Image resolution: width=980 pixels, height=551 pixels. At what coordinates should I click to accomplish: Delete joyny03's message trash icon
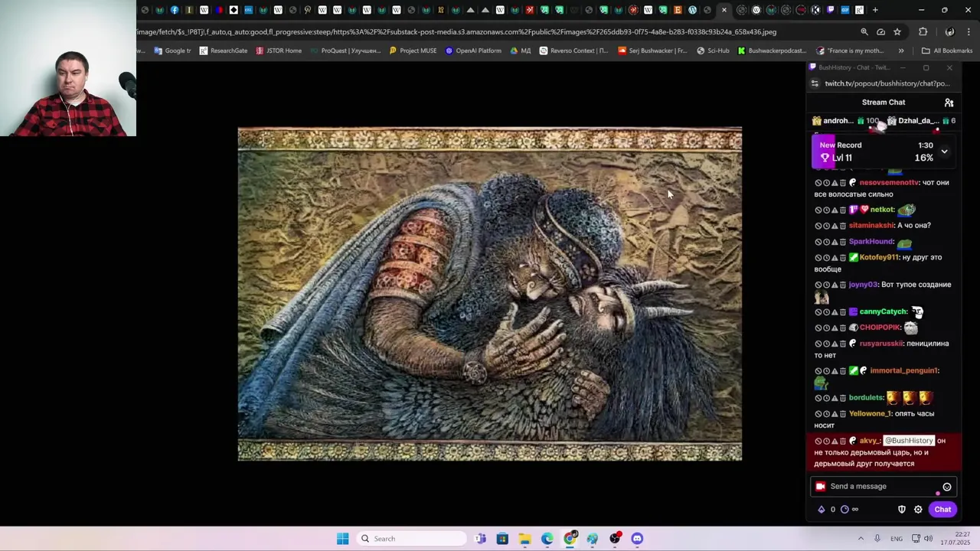[843, 285]
